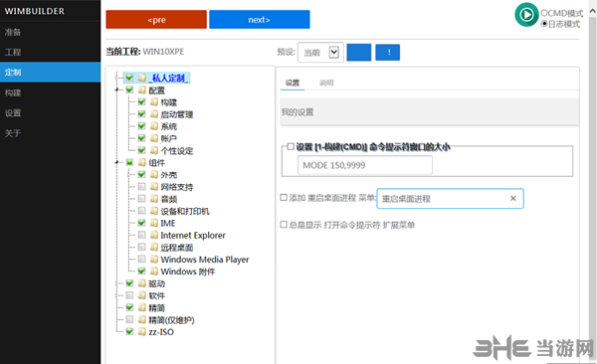Screen dimensions: 597x364
Task: Click folder icon next to 个性设定
Action: tap(154, 150)
